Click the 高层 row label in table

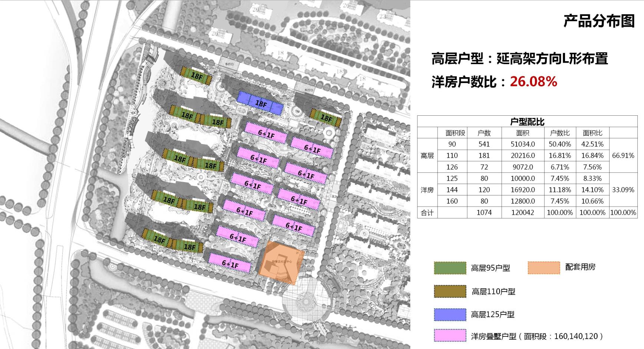tap(427, 156)
